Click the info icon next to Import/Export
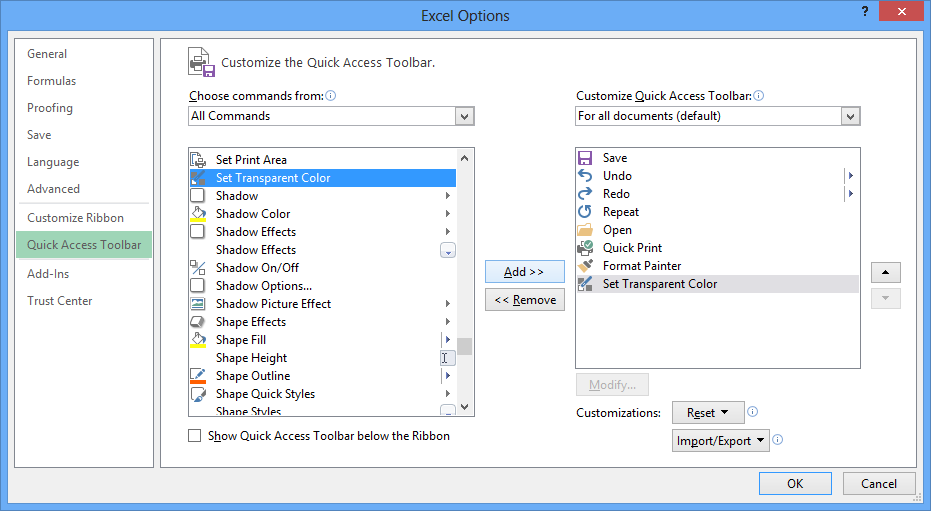 [x=777, y=440]
